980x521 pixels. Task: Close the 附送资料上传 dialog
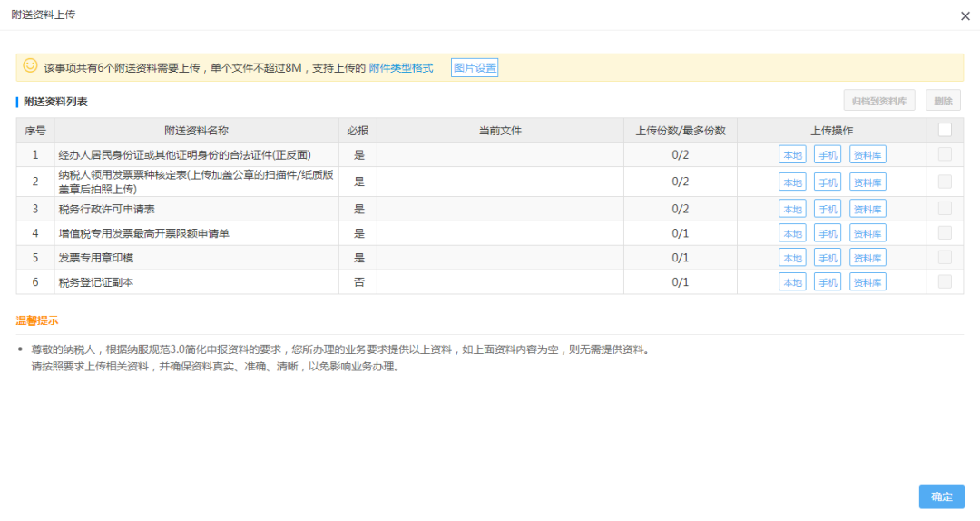click(x=965, y=16)
